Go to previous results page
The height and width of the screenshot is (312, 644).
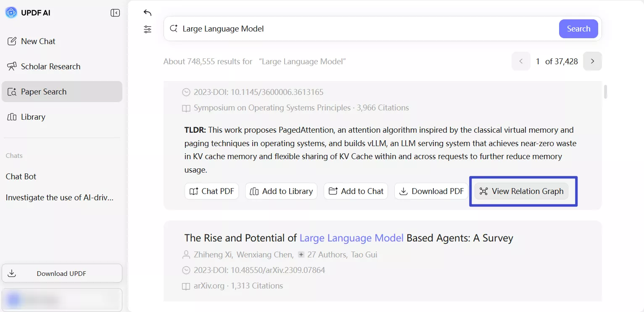521,61
